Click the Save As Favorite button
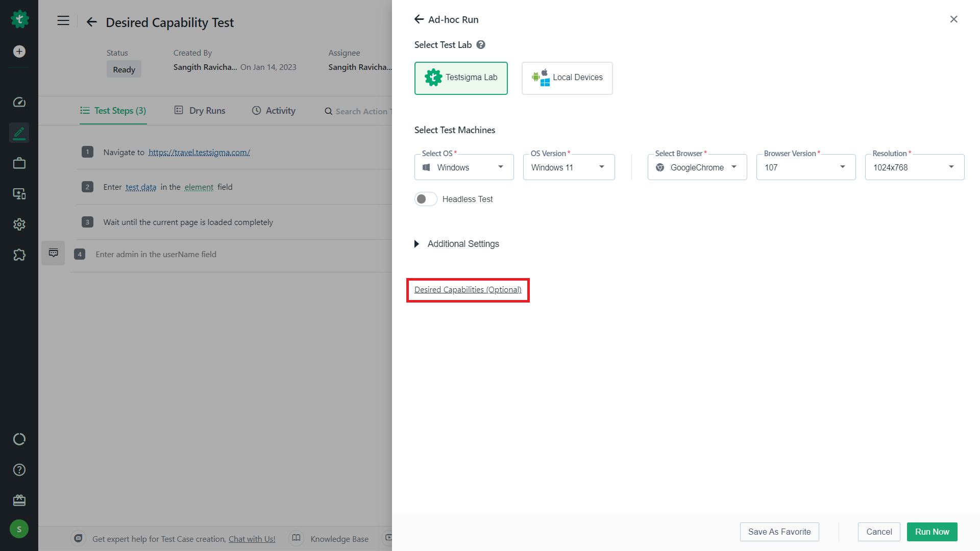 pyautogui.click(x=779, y=532)
